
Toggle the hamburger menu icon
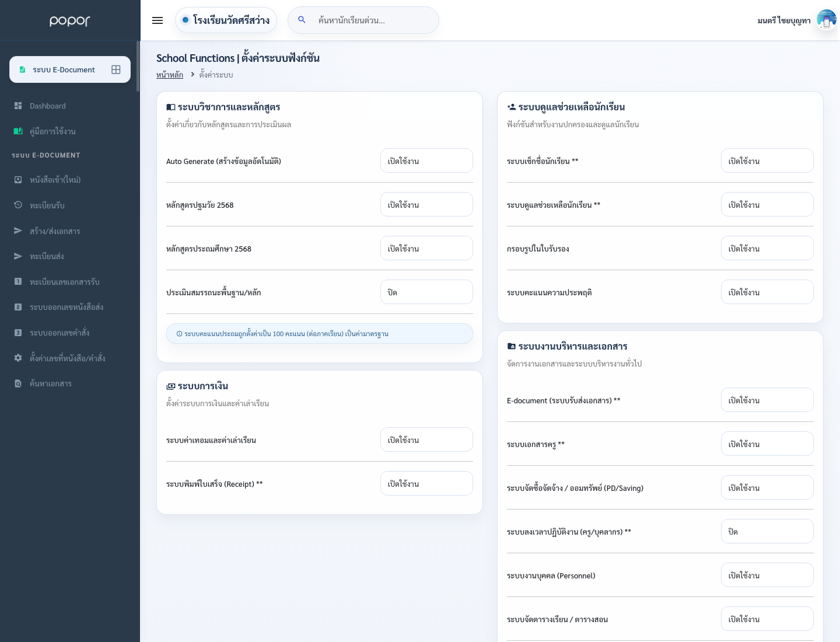157,20
